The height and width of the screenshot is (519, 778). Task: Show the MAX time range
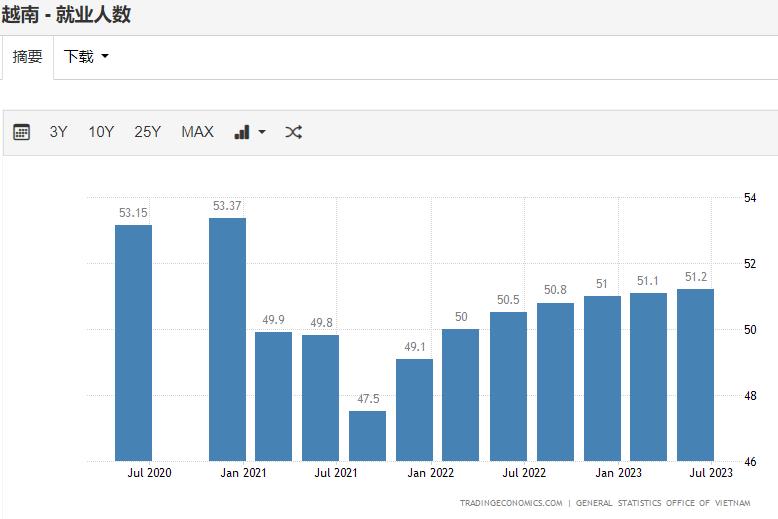tap(197, 132)
